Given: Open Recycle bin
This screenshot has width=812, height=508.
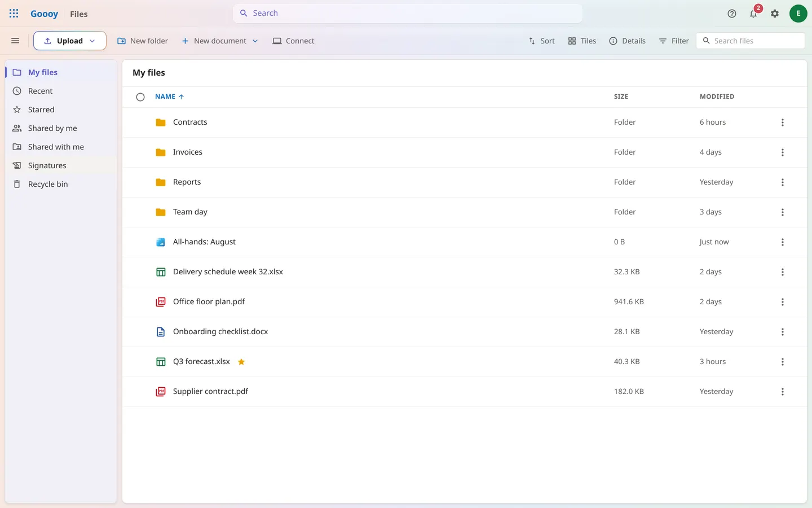Looking at the screenshot, I should [61, 184].
